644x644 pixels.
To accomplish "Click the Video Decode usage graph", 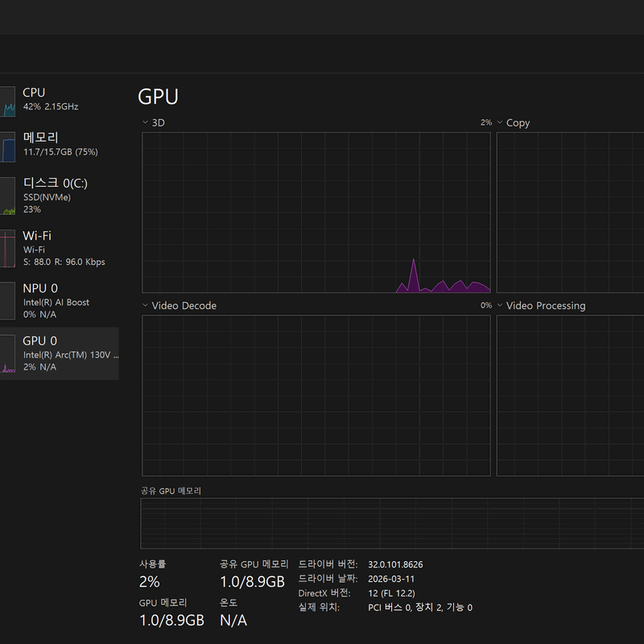I will 316,395.
